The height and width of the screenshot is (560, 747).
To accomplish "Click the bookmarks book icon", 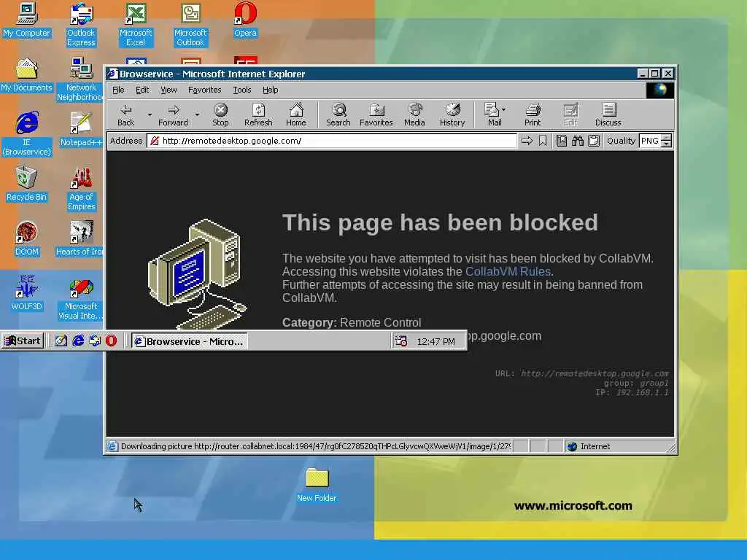I will tap(562, 141).
